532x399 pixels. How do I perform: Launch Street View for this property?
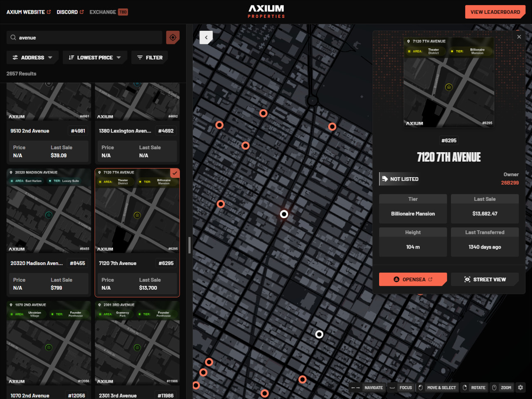pyautogui.click(x=485, y=279)
